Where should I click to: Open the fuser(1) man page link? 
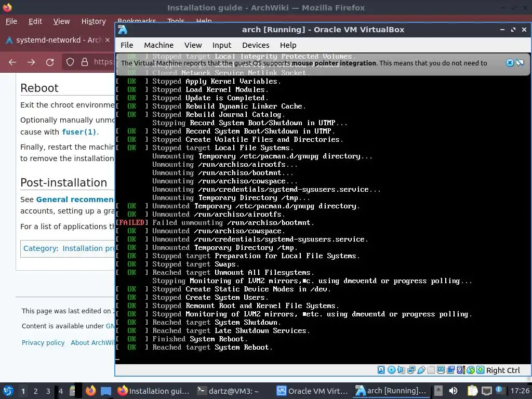[79, 132]
